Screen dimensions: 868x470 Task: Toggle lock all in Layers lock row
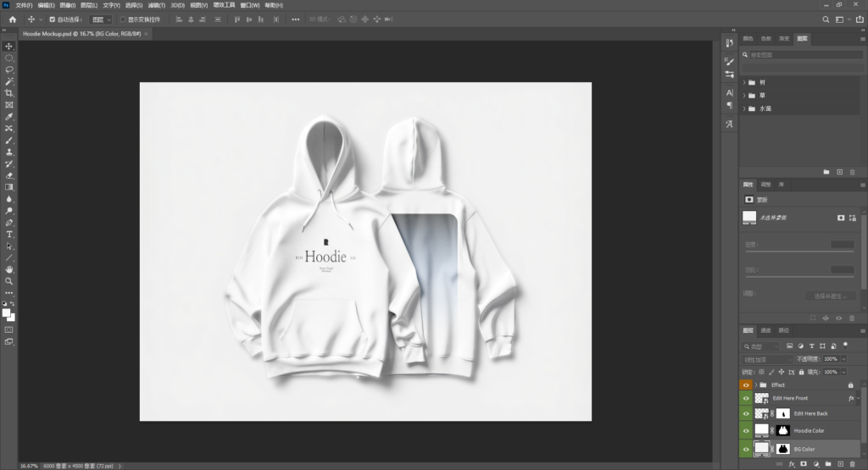pos(802,372)
